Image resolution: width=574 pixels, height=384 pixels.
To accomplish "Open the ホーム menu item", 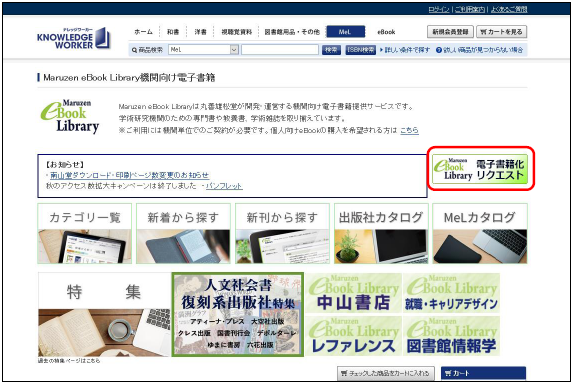I will (143, 32).
